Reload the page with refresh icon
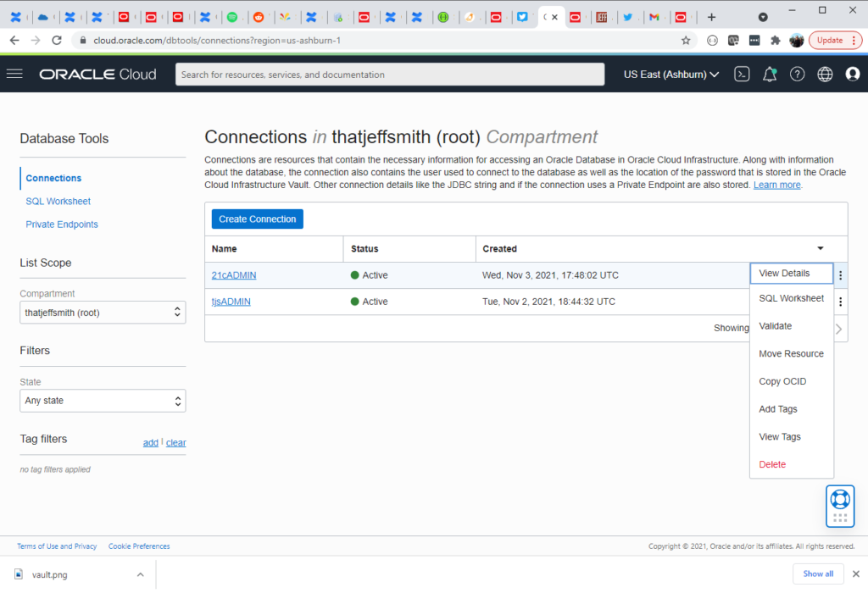Image resolution: width=868 pixels, height=593 pixels. [57, 41]
